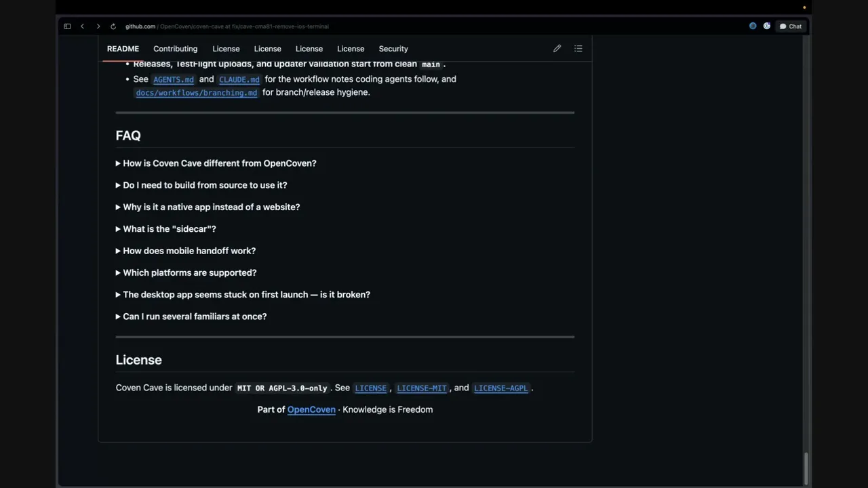
Task: Open the extension icon left of Chat
Action: pyautogui.click(x=767, y=26)
